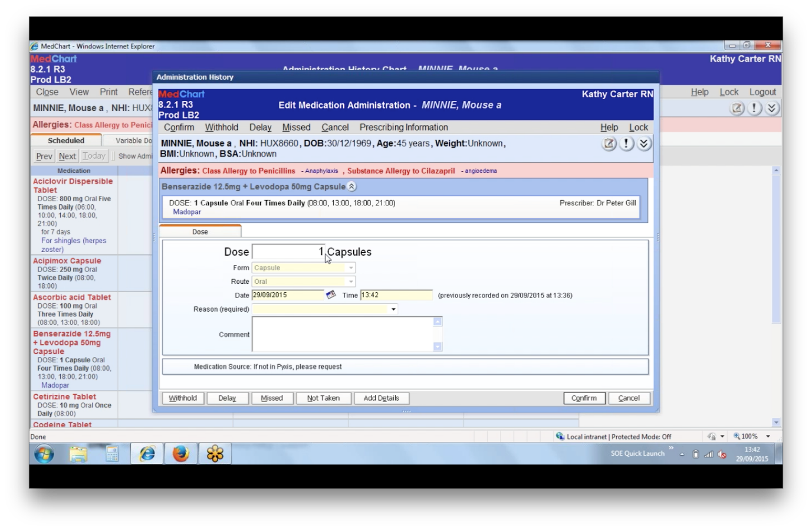Click the MedChart logo
This screenshot has height=530, width=812.
click(x=181, y=94)
